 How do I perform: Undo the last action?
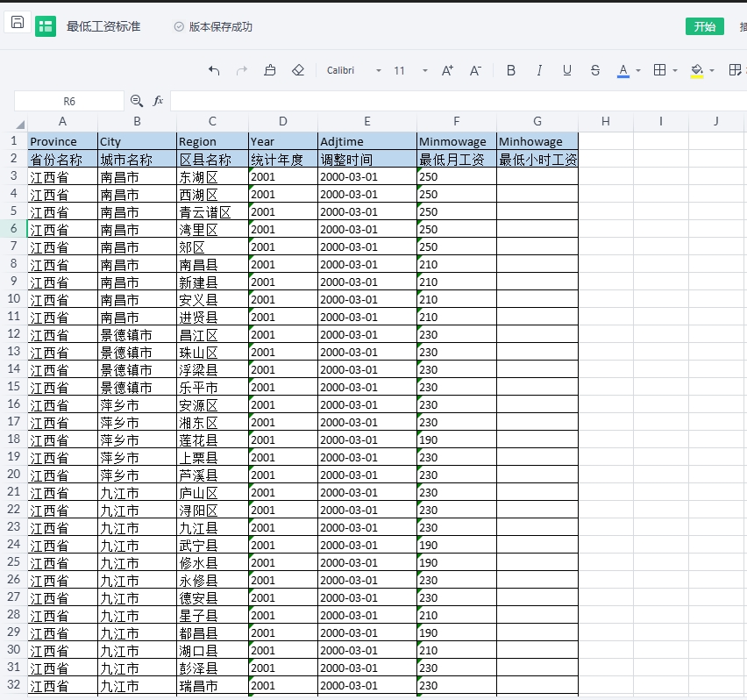tap(215, 70)
